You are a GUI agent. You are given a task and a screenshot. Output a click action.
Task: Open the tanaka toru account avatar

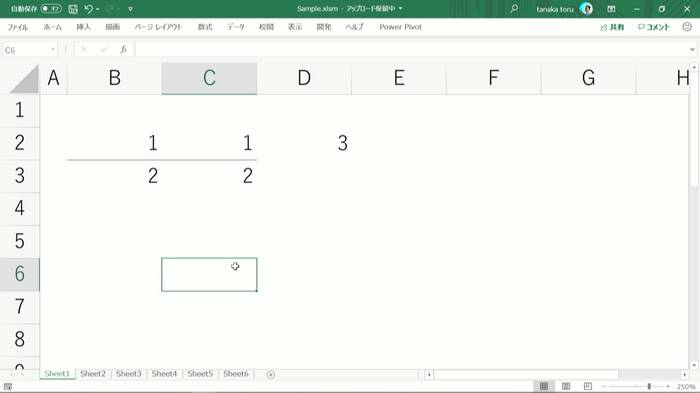[x=586, y=8]
